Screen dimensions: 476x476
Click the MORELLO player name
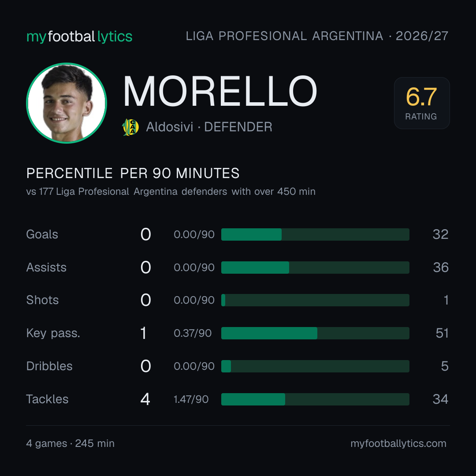tap(220, 91)
